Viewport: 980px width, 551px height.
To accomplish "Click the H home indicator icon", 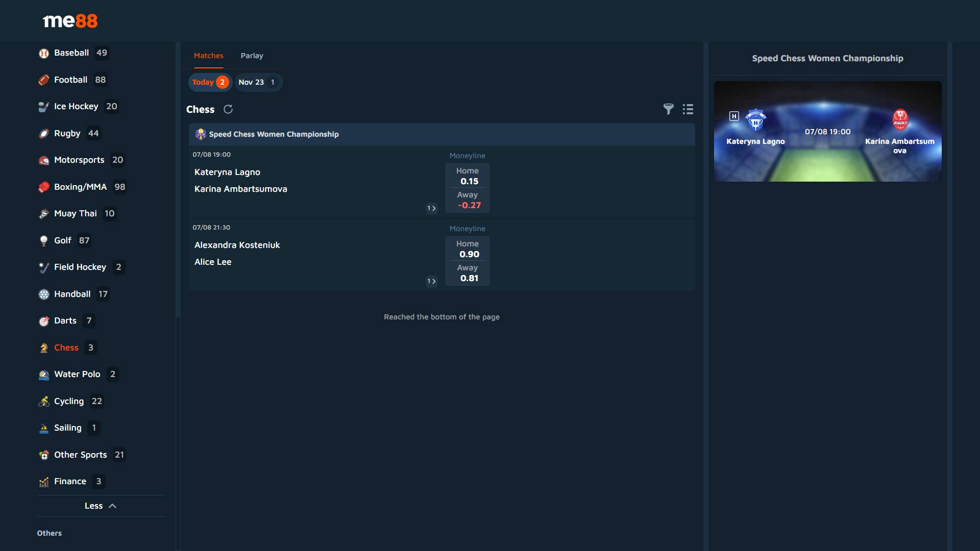I will pos(734,116).
